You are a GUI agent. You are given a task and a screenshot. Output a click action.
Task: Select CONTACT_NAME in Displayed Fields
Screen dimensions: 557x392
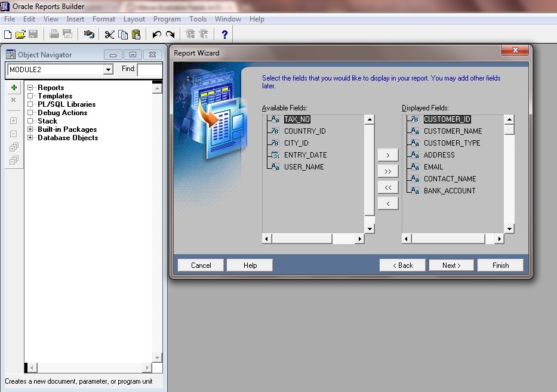click(450, 178)
